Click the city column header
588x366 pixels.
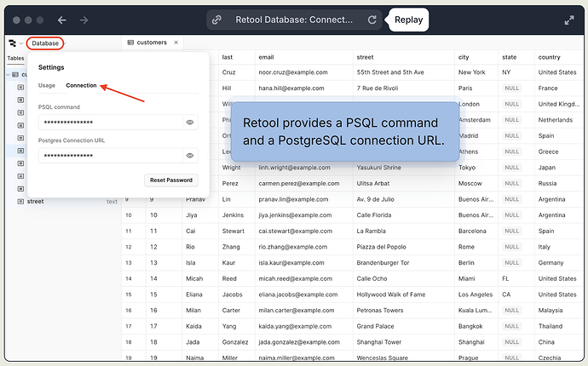(464, 57)
